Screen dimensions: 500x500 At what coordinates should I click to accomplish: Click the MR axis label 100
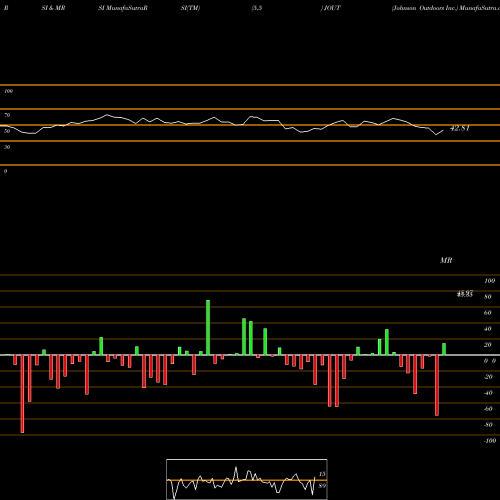tap(490, 281)
